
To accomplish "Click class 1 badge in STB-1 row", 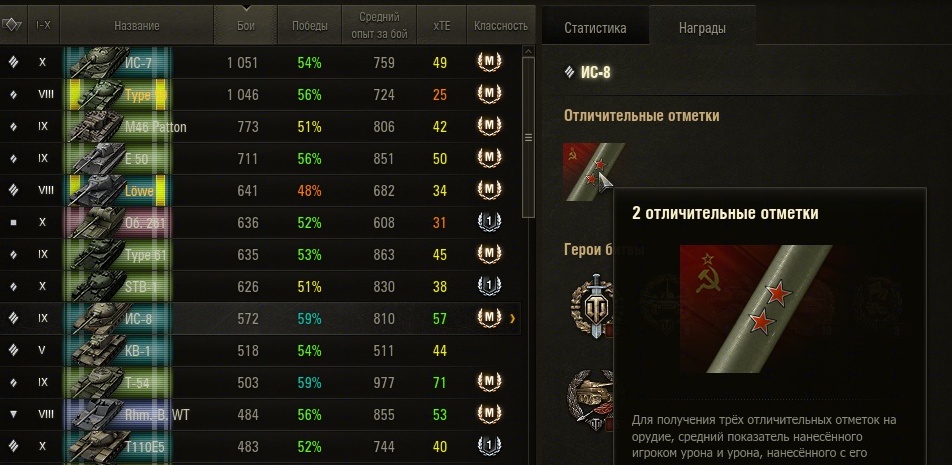I will 489,287.
